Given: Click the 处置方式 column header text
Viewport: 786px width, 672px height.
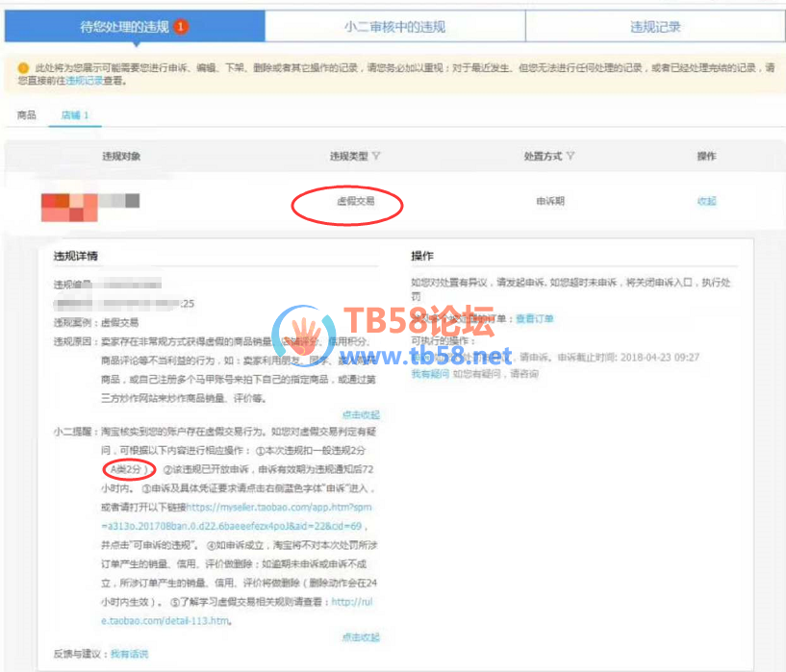Looking at the screenshot, I should click(x=543, y=157).
